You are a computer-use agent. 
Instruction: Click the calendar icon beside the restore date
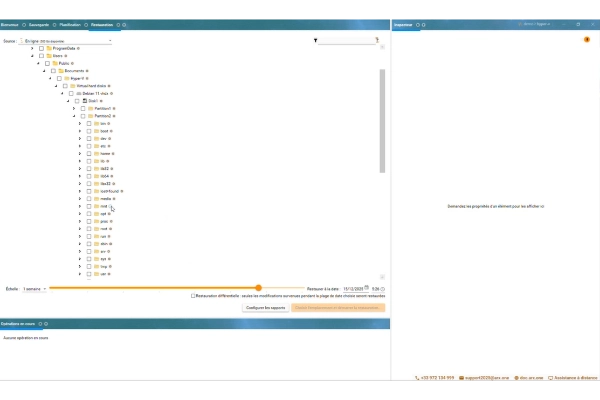tap(366, 287)
